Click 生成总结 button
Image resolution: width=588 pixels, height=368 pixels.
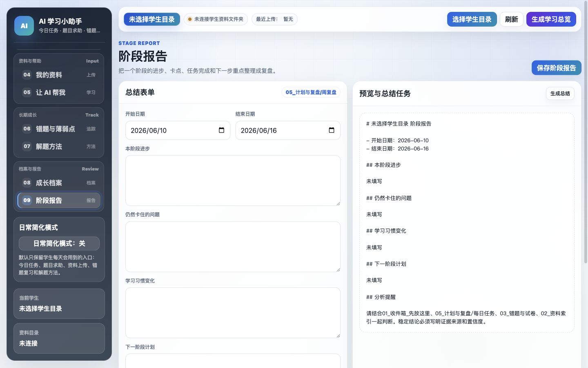(x=560, y=94)
